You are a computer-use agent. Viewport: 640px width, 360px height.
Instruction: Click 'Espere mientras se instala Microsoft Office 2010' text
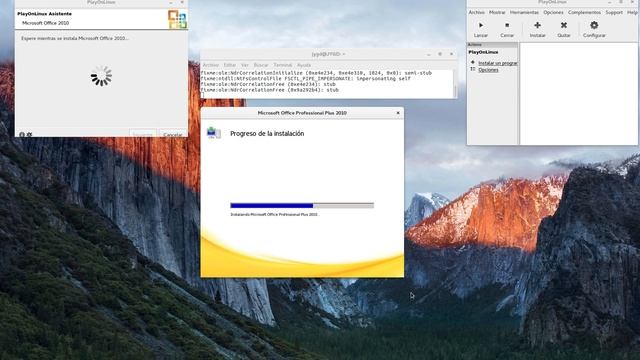75,38
